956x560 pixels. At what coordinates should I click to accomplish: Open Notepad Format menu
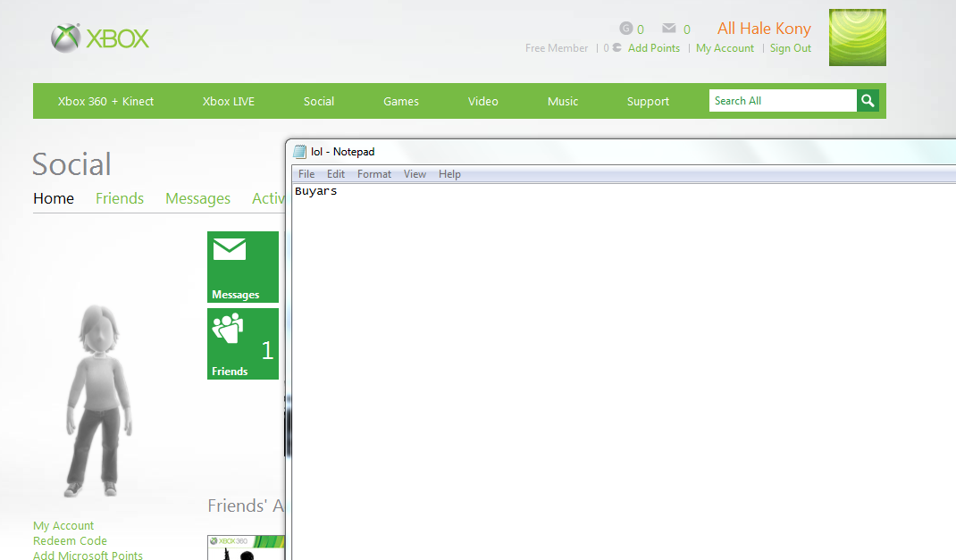pyautogui.click(x=373, y=174)
